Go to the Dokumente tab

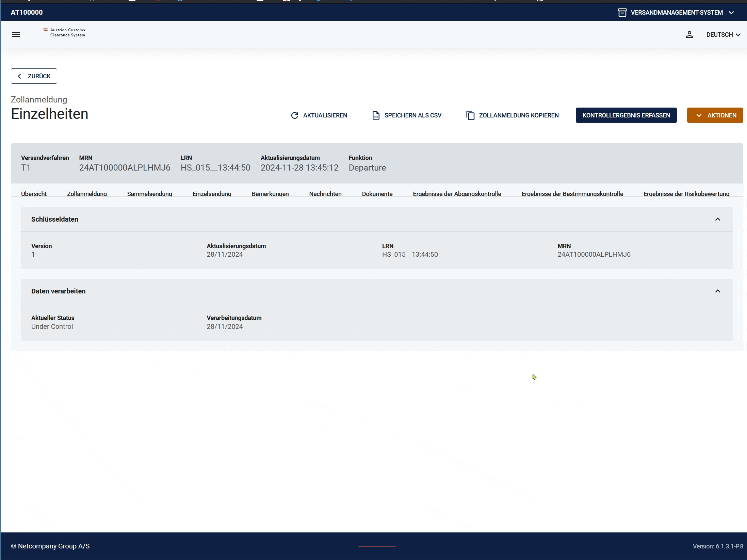coord(377,194)
